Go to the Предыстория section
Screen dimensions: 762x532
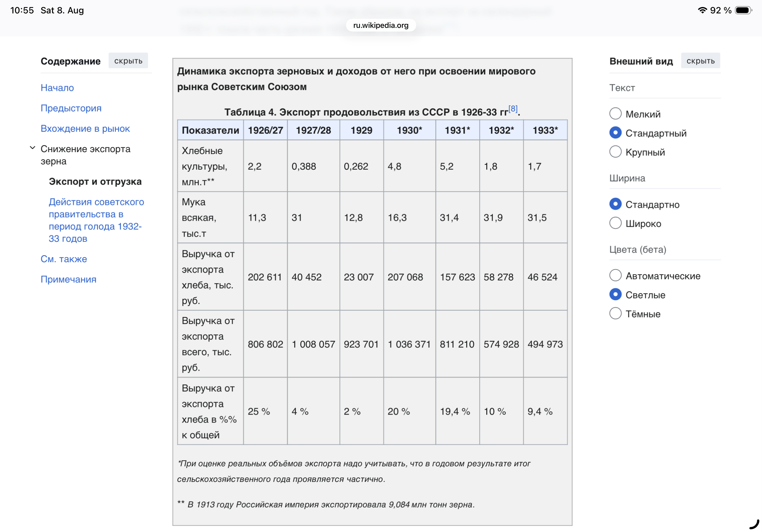[71, 108]
